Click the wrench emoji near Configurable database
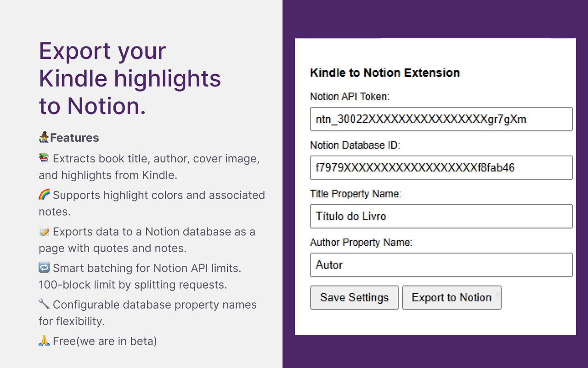Viewport: 588px width, 368px height. [44, 304]
